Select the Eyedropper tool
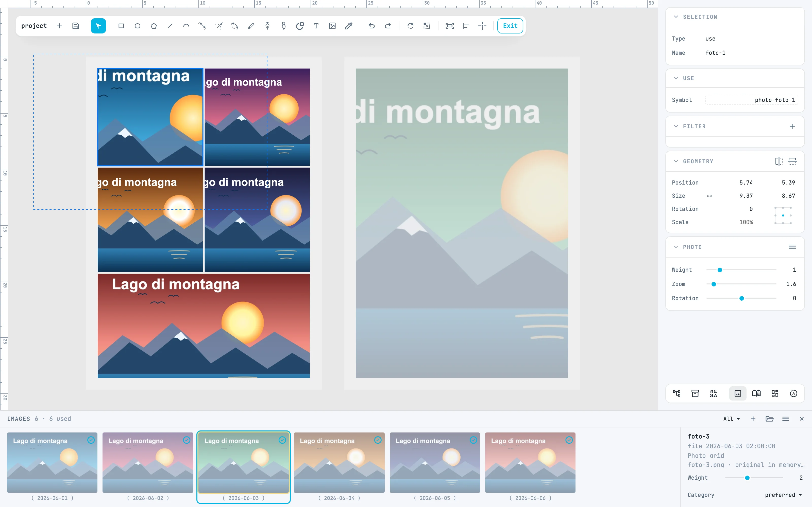Viewport: 812px width, 507px height. (349, 26)
